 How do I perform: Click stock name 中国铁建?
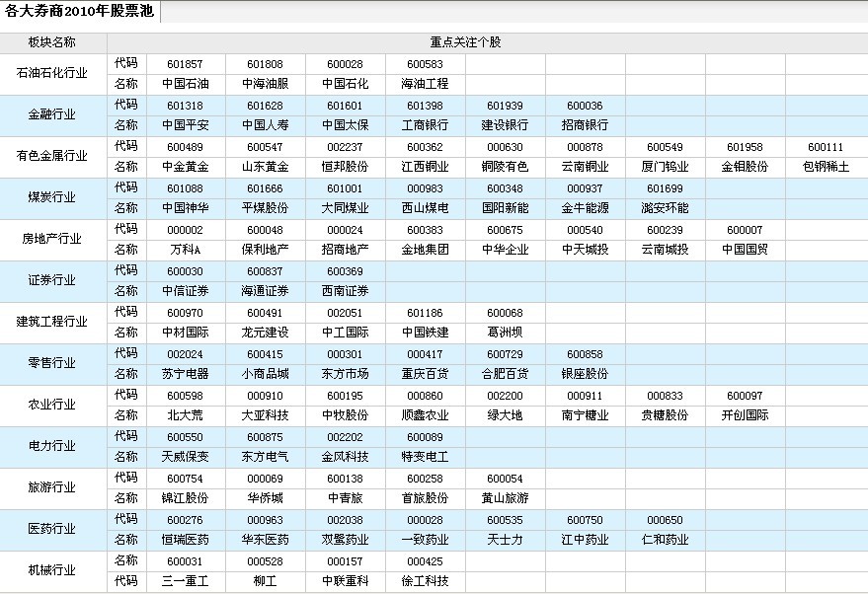(426, 333)
